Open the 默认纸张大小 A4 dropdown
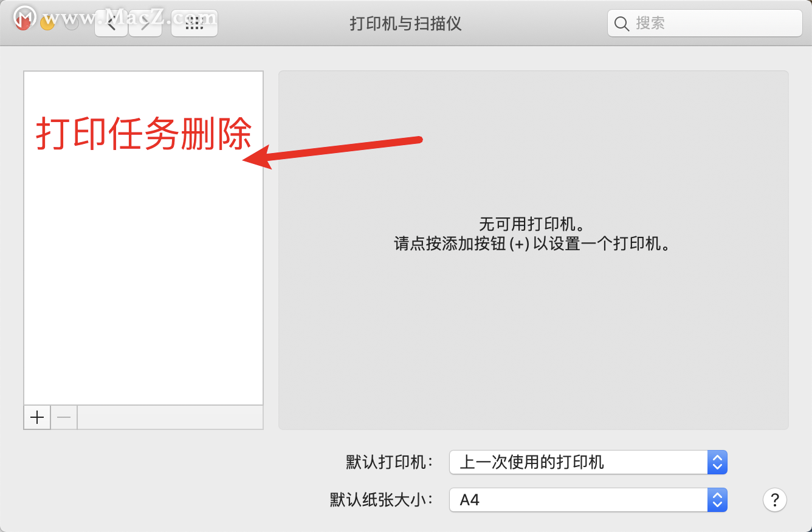The height and width of the screenshot is (532, 812). pyautogui.click(x=588, y=500)
